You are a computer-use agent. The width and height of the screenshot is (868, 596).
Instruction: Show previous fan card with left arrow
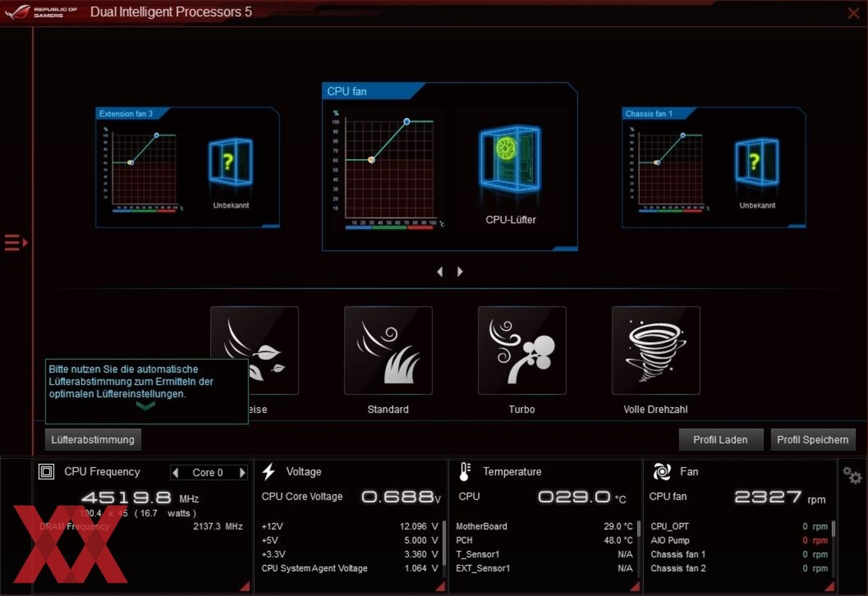[x=440, y=272]
